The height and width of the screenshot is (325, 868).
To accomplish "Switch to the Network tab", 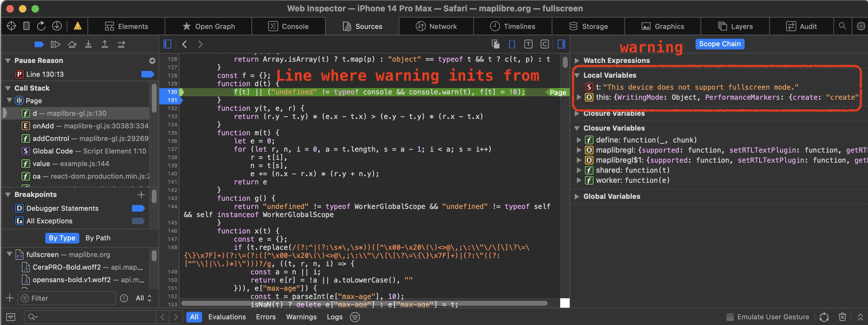I will click(x=436, y=26).
